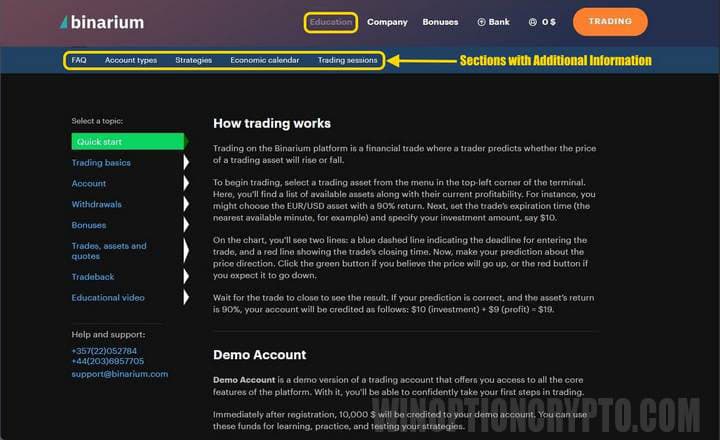
Task: Open the Account types tab
Action: click(131, 60)
